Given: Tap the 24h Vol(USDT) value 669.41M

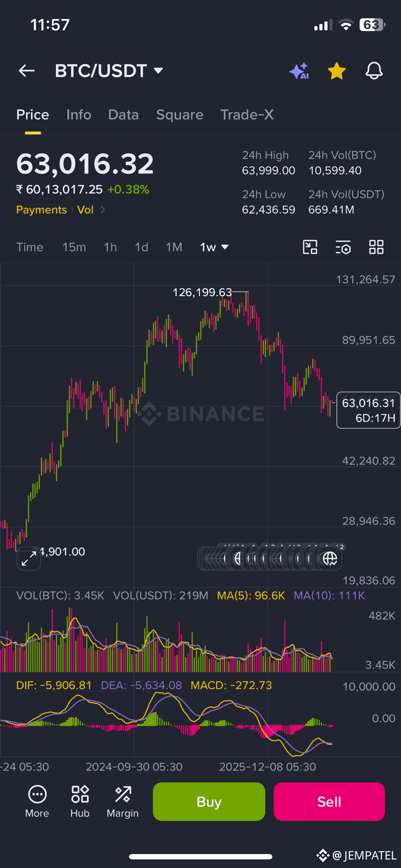Looking at the screenshot, I should pos(332,210).
